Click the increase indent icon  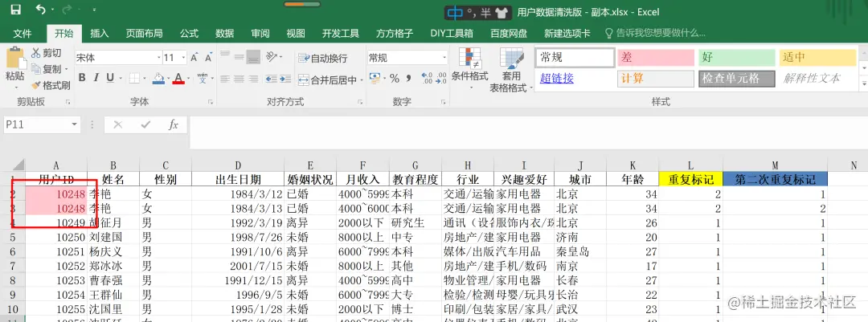click(x=286, y=79)
